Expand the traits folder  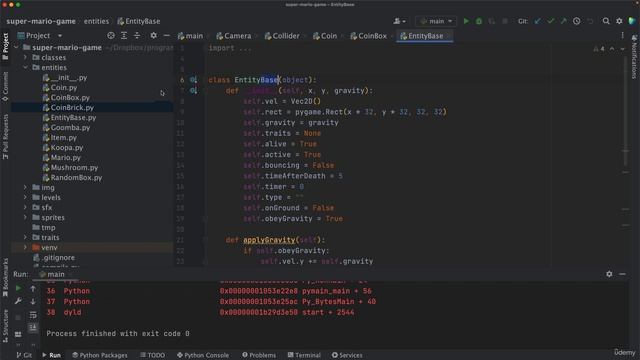[x=25, y=237]
